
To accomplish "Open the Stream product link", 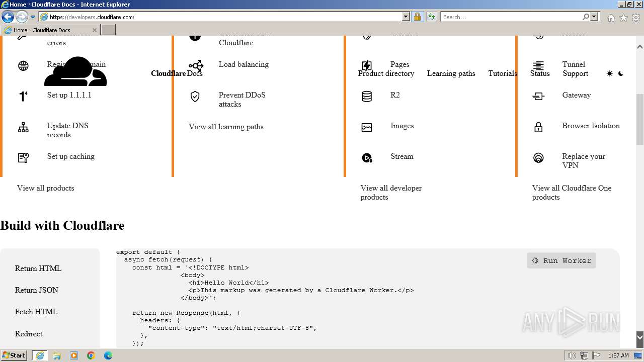I will point(402,156).
